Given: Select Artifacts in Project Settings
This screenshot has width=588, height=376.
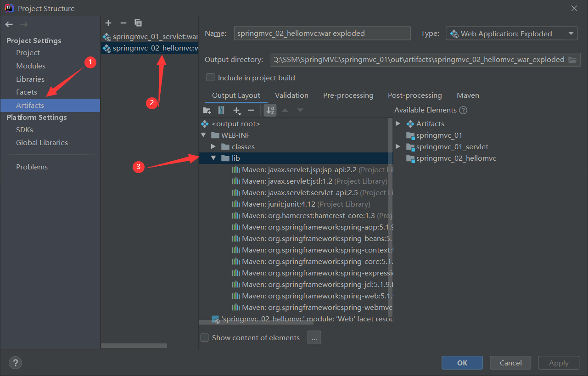Looking at the screenshot, I should click(x=50, y=105).
